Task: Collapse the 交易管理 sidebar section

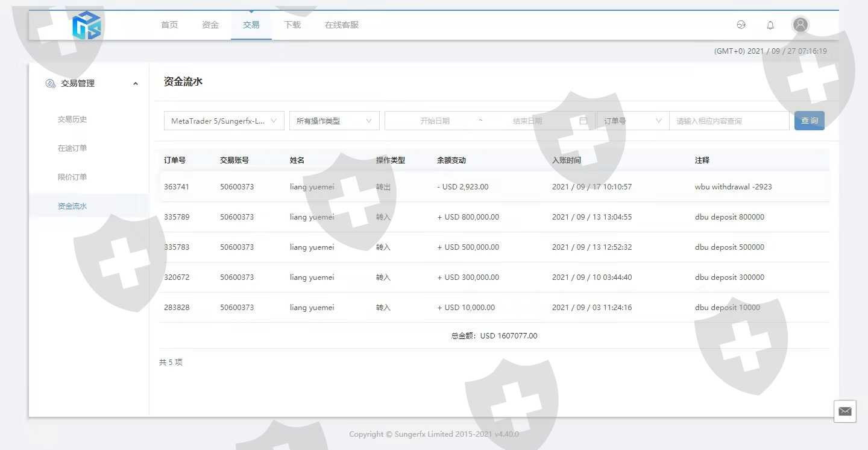Action: 136,83
